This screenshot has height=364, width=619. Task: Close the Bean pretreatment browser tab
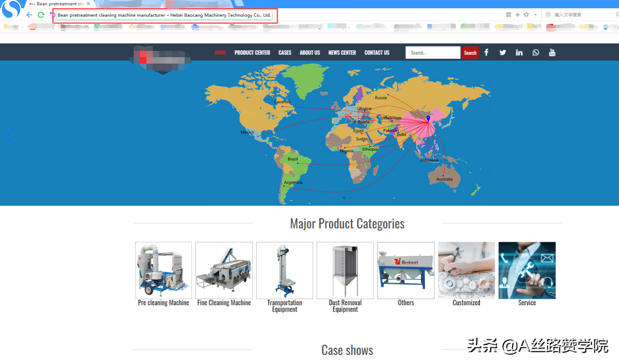tap(88, 4)
